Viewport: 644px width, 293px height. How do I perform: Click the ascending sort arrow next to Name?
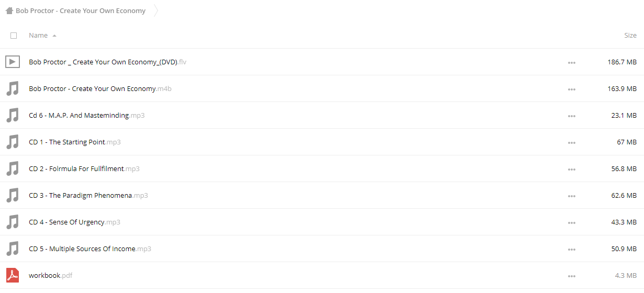point(54,36)
